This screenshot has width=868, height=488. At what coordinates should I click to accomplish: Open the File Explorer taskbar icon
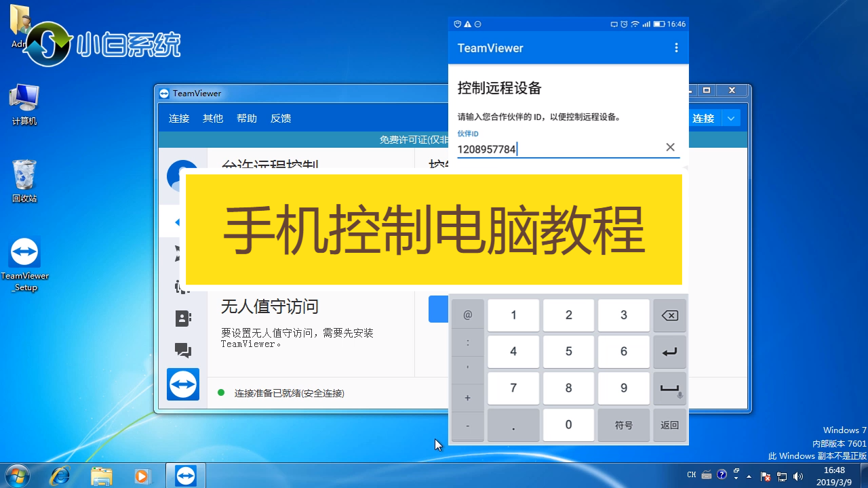click(x=101, y=476)
